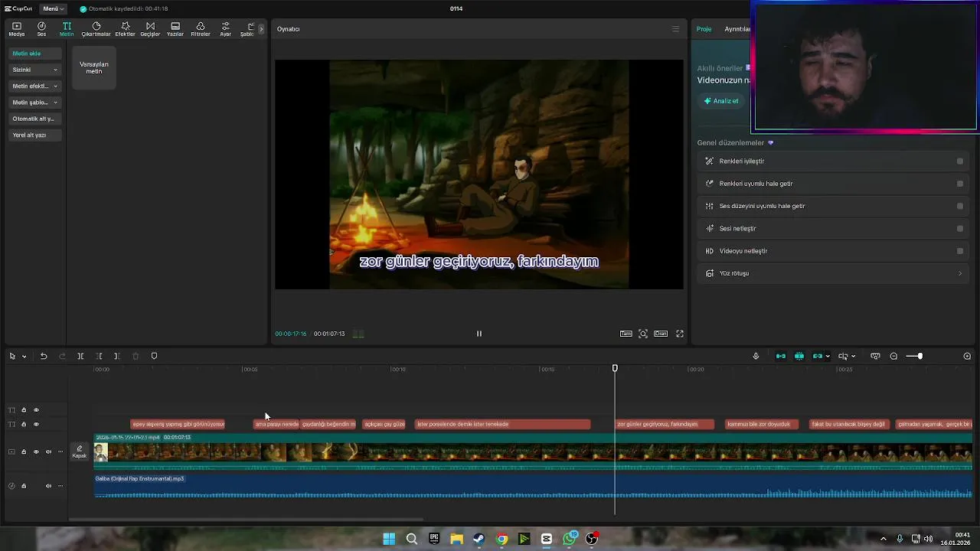Open the pointer tool dropdown arrow
This screenshot has height=551, width=980.
click(x=24, y=357)
